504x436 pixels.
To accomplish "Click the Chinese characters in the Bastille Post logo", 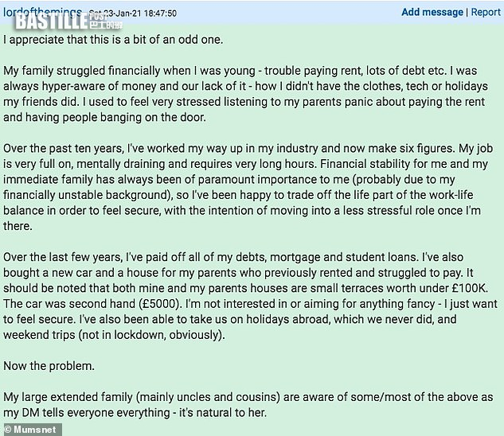I will [x=106, y=25].
